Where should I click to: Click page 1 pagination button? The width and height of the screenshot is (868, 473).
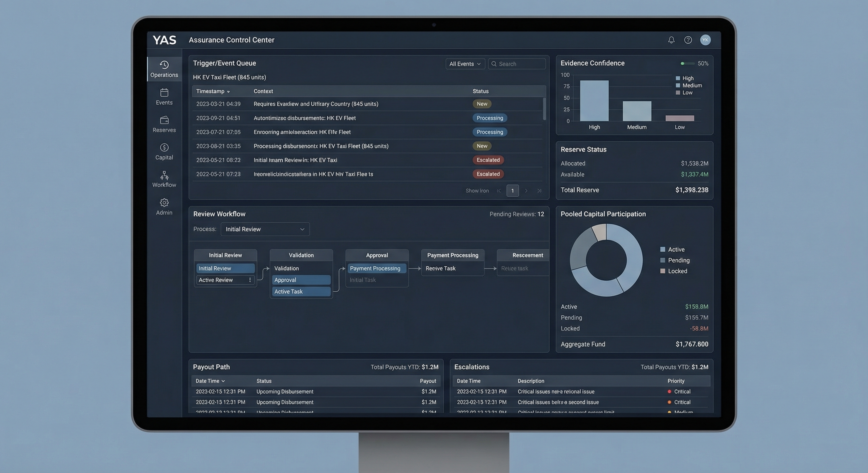(x=512, y=191)
